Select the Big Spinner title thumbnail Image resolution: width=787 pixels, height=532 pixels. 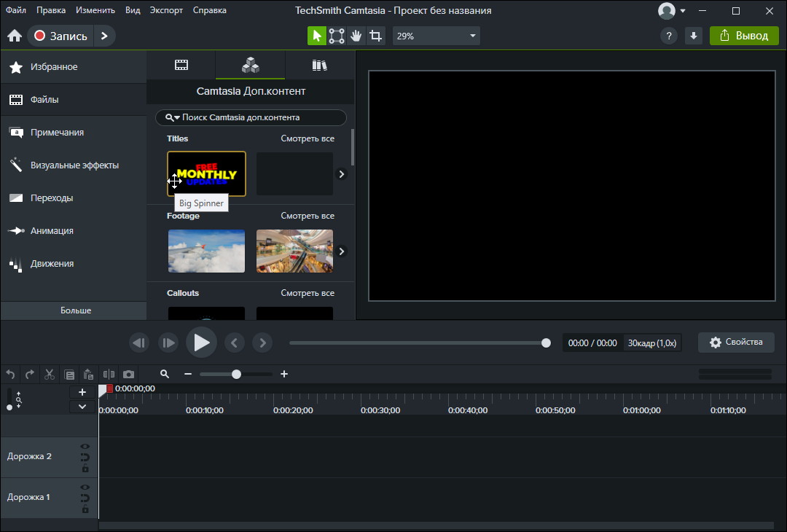206,173
